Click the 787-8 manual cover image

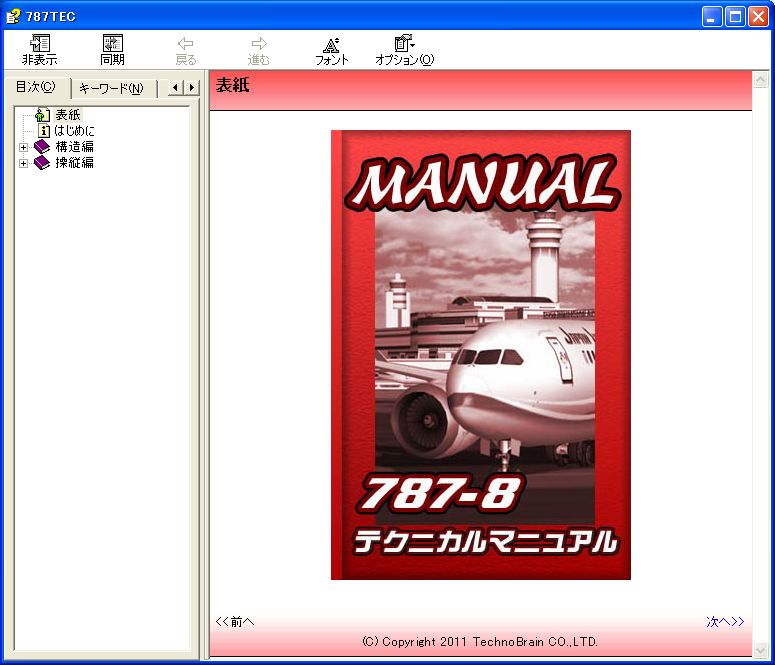tap(481, 355)
